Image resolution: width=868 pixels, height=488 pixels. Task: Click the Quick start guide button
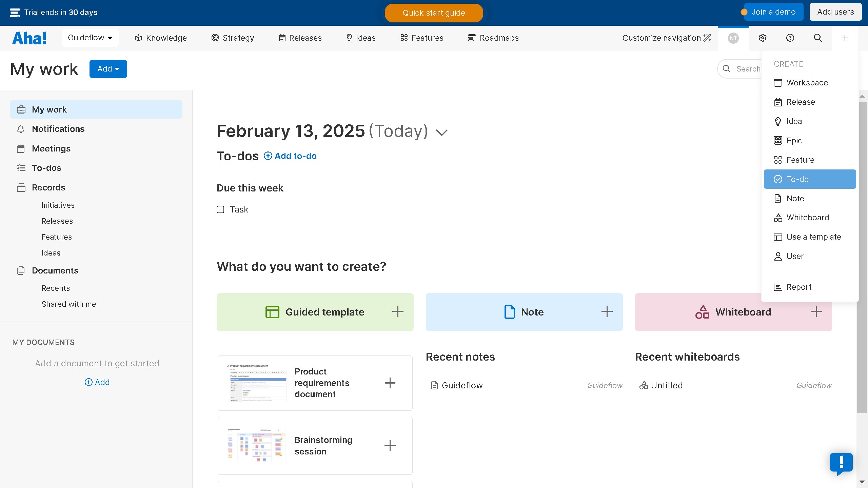(x=434, y=13)
